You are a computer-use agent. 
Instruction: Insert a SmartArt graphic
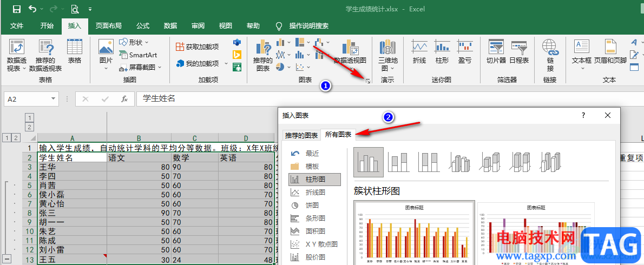click(x=138, y=55)
